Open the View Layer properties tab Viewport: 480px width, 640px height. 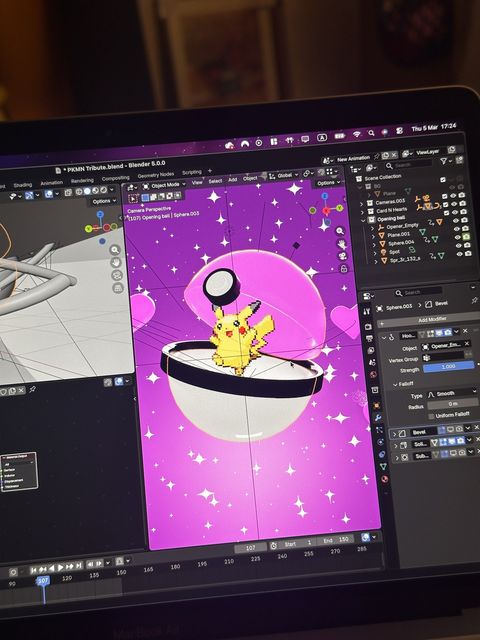tap(371, 351)
